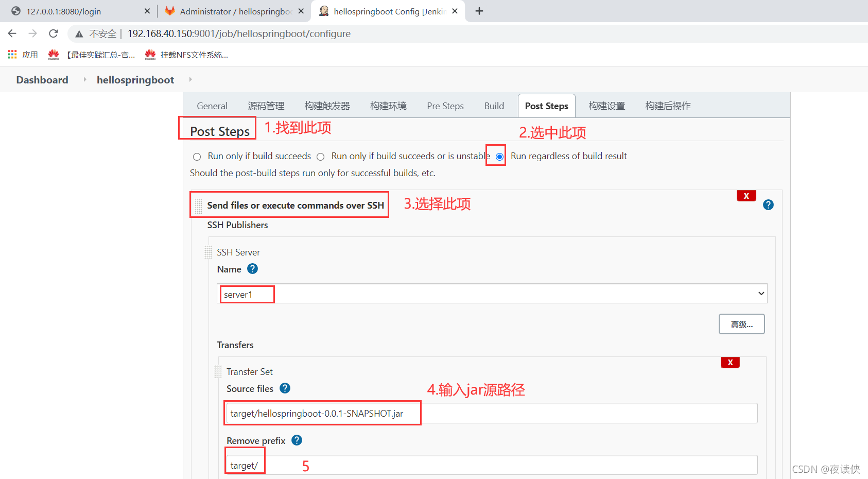Viewport: 868px width, 479px height.
Task: Click the browser forward arrow
Action: click(33, 33)
